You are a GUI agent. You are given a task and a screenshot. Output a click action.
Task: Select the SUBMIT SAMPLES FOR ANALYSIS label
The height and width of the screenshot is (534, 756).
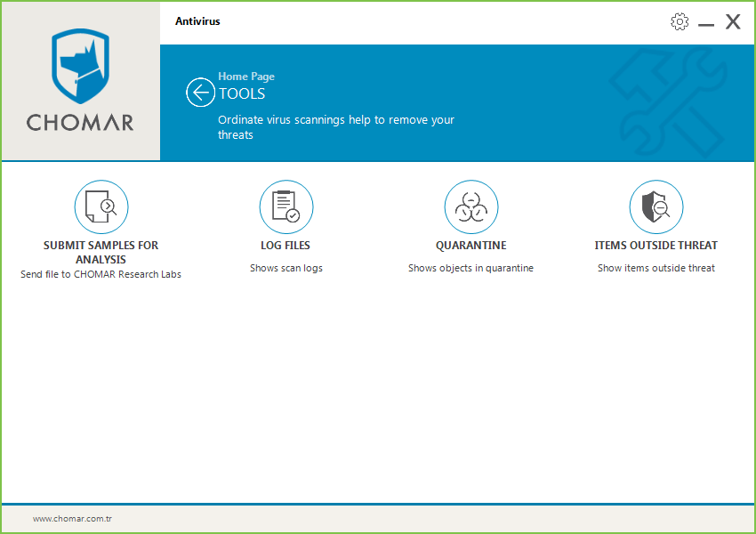coord(101,252)
